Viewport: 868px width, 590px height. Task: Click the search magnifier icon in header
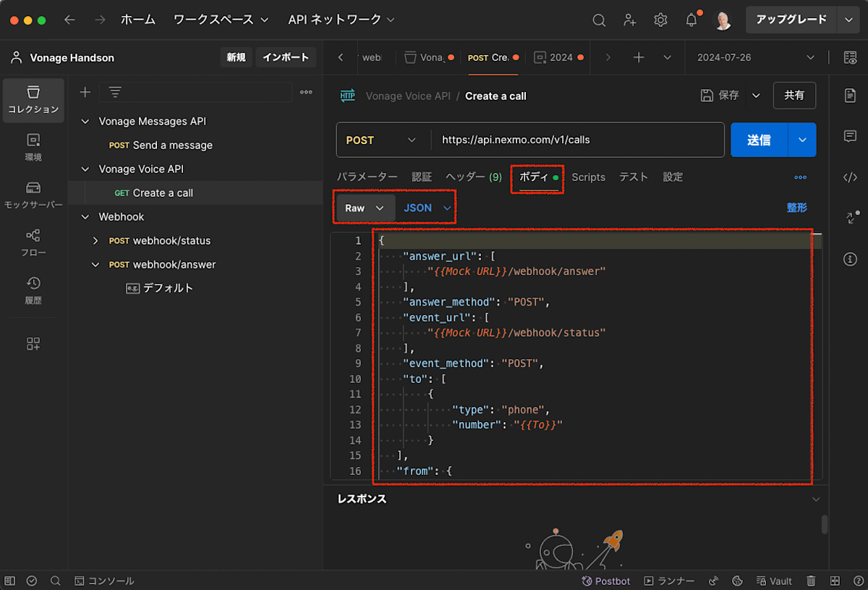tap(599, 20)
